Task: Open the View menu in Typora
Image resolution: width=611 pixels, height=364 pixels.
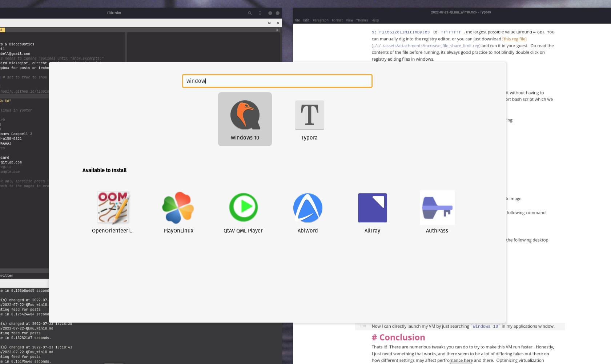Action: click(x=349, y=20)
